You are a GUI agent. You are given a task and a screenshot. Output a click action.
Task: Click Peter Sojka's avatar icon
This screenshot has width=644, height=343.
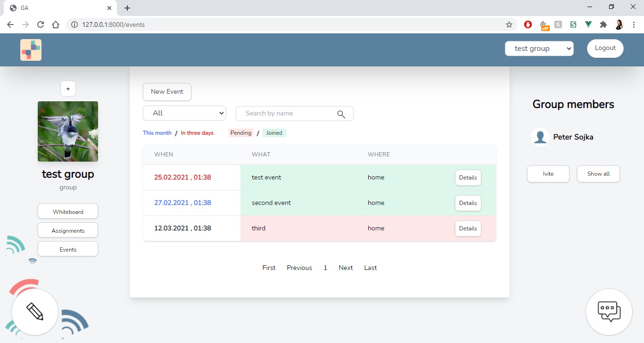540,137
